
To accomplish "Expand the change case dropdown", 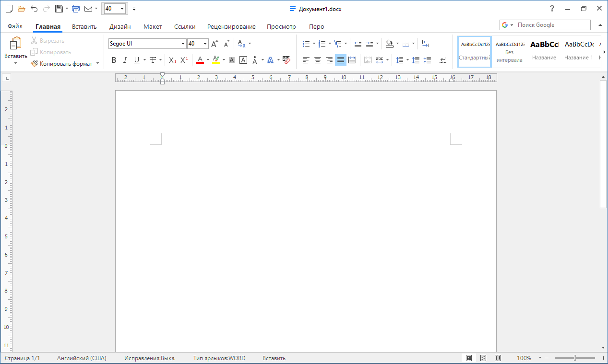I will [x=250, y=44].
